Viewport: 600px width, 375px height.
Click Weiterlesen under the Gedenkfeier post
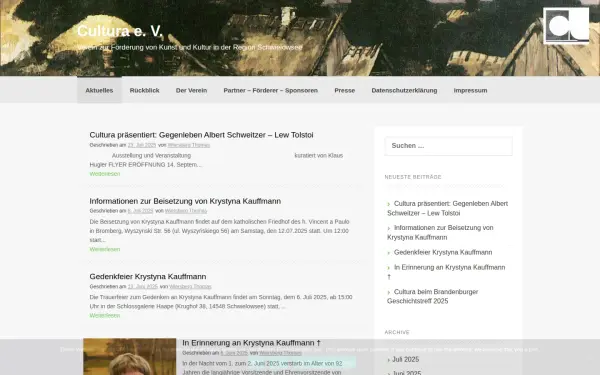pos(105,315)
